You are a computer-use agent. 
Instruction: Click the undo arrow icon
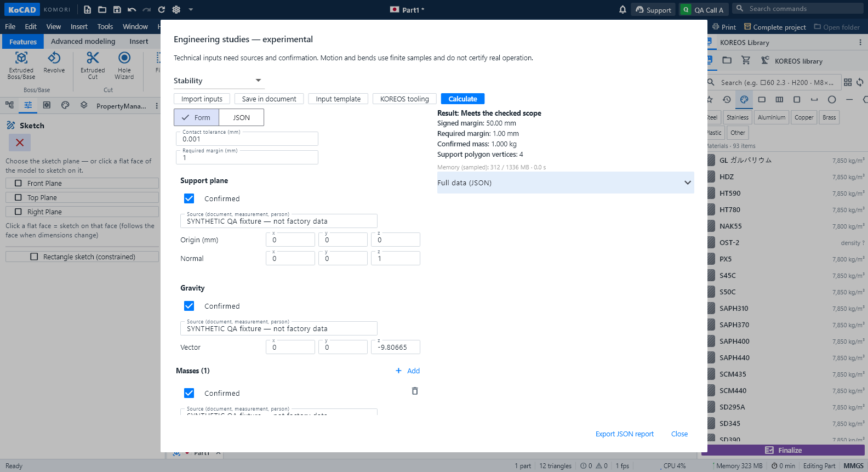click(132, 9)
